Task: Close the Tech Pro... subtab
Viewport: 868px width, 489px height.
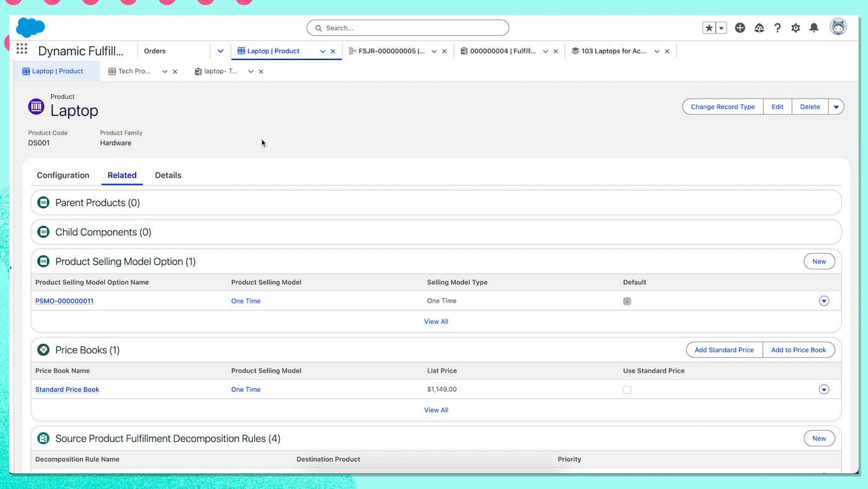Action: tap(175, 71)
